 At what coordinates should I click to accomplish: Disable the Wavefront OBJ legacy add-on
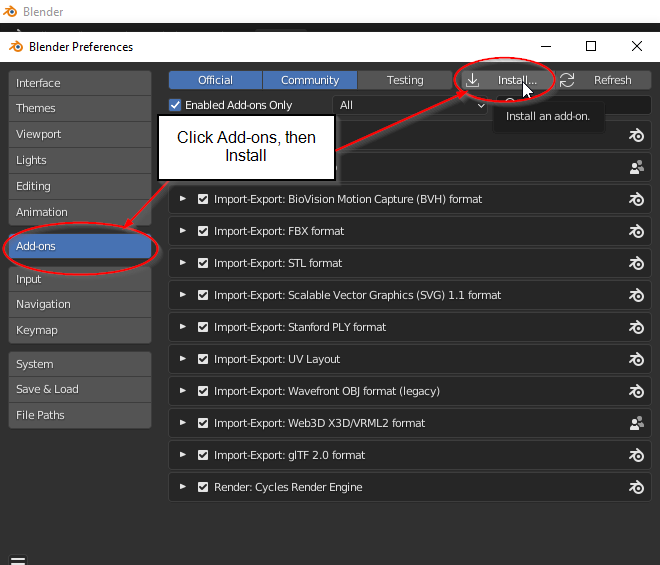[x=203, y=391]
